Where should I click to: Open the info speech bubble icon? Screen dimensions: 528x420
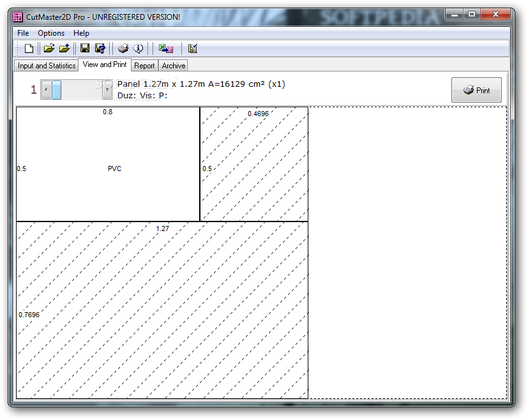coord(138,49)
